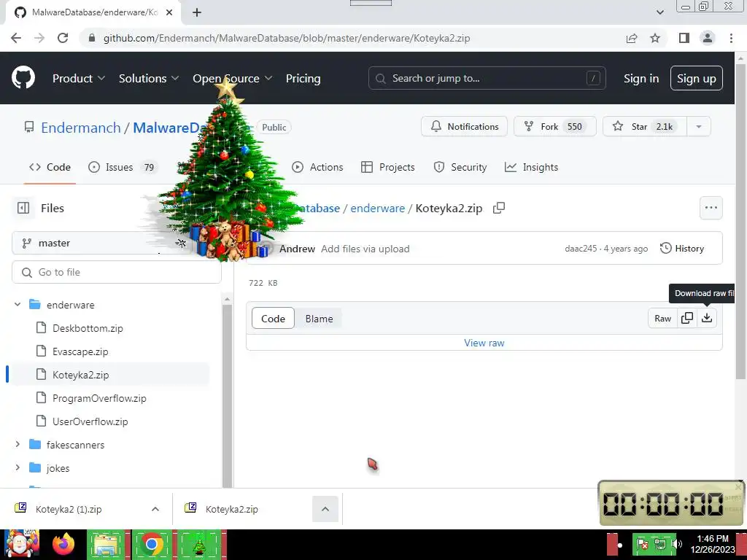Image resolution: width=747 pixels, height=560 pixels.
Task: Open the Chrome profile avatar icon
Action: 708,38
